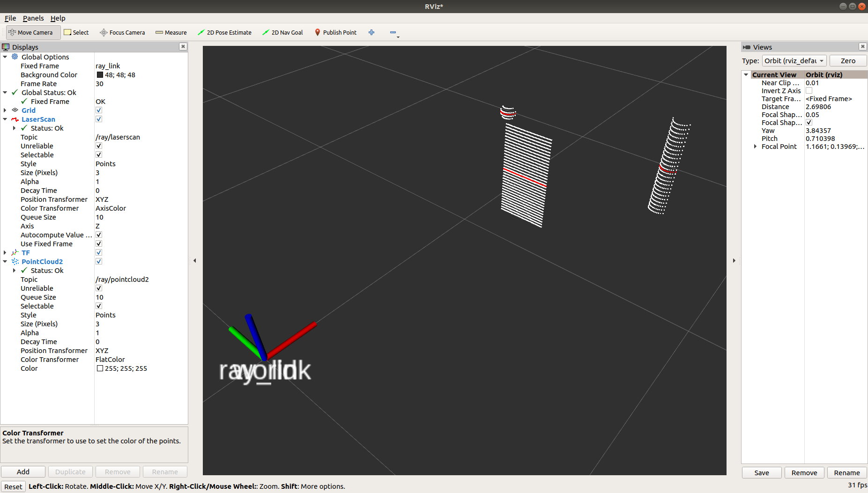Disable the Grid display checkbox
This screenshot has height=493, width=868.
[98, 110]
